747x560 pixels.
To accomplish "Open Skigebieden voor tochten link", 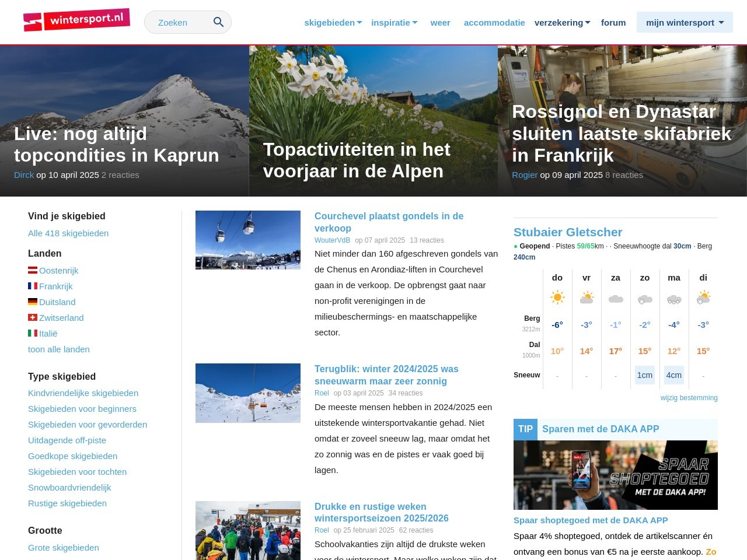I will coord(77,471).
